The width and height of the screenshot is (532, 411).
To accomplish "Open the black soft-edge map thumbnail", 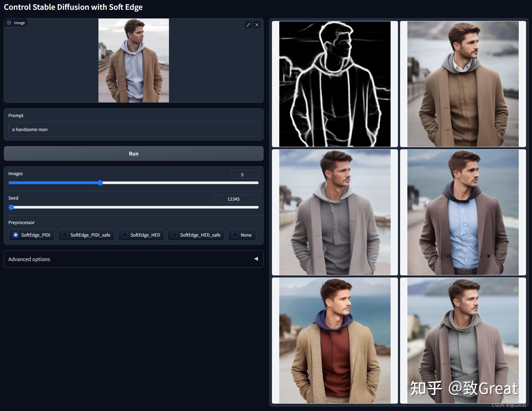I will 334,84.
